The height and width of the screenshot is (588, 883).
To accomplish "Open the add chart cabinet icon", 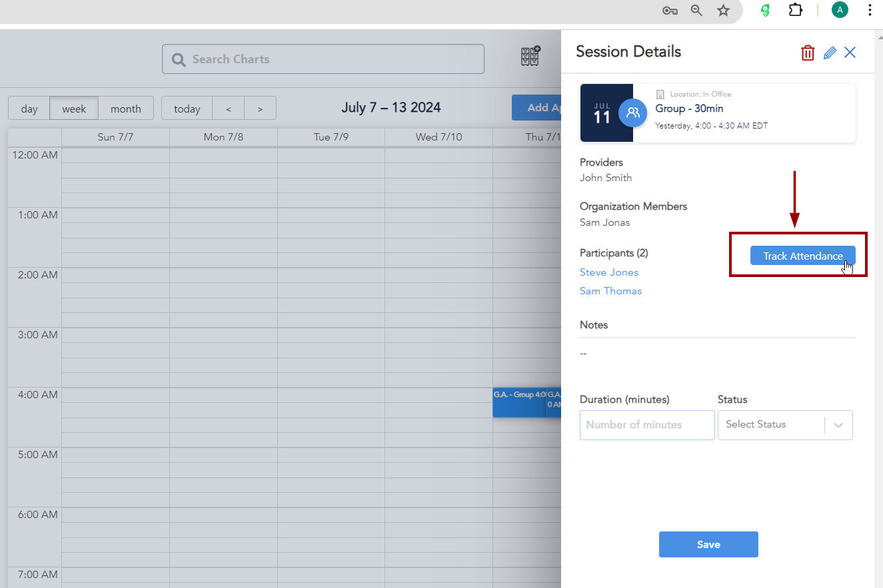I will [530, 57].
